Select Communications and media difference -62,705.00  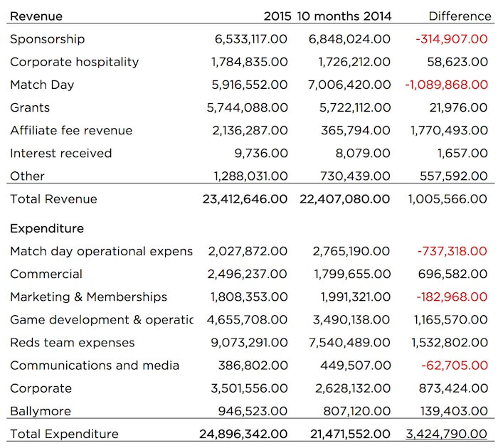pos(454,366)
